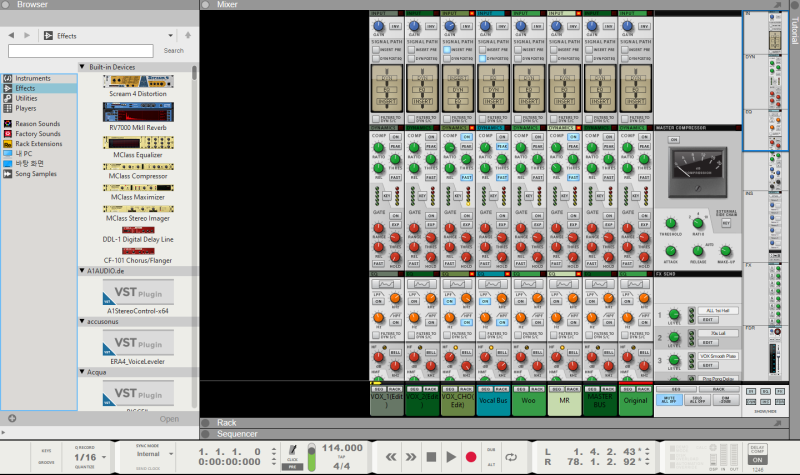Viewport: 800px width, 475px height.
Task: Open Song Samples in the browser
Action: coord(36,174)
